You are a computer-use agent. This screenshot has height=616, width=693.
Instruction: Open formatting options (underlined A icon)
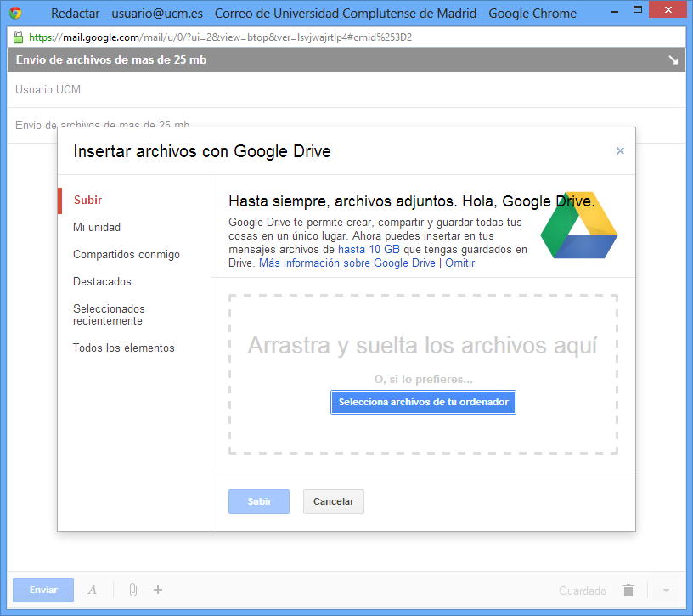click(92, 590)
